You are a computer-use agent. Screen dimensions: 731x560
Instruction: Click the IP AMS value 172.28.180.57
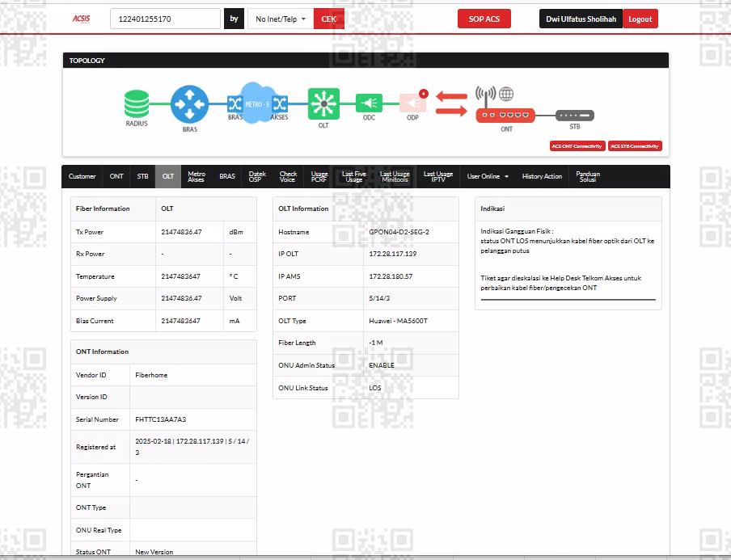pos(391,276)
